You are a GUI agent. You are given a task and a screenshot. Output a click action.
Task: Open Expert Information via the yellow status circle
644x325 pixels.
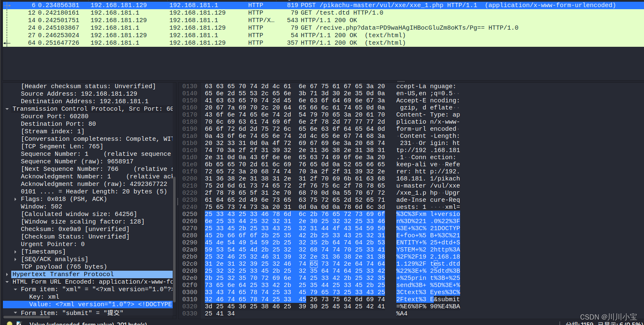tap(10, 323)
